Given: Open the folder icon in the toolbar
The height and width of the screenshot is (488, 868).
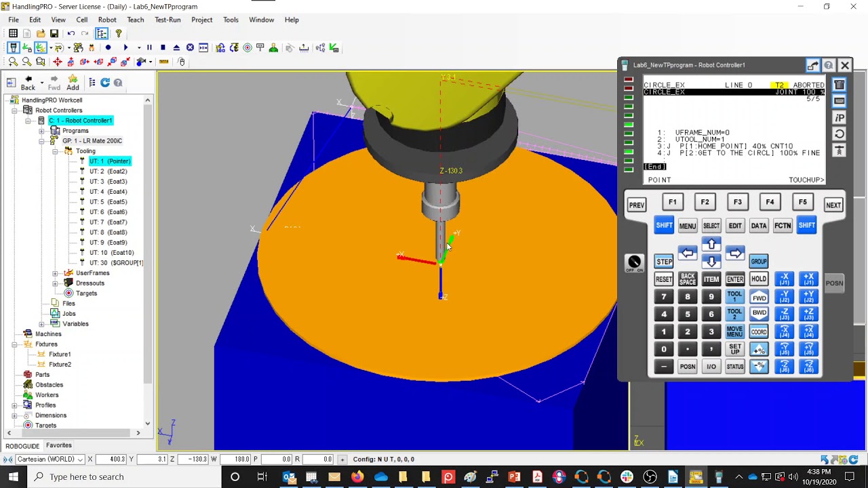Looking at the screenshot, I should [41, 33].
